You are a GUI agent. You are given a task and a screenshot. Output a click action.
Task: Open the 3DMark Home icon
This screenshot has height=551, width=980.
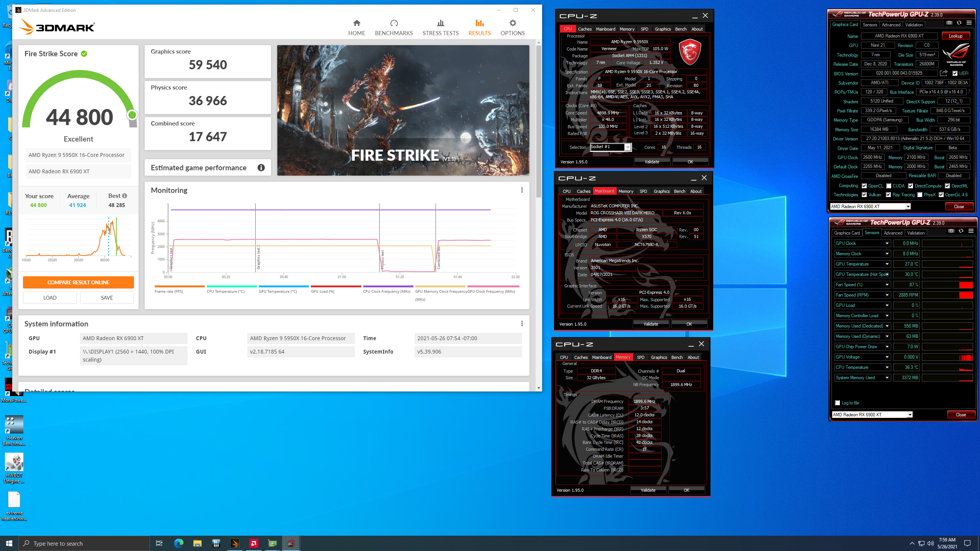point(356,23)
